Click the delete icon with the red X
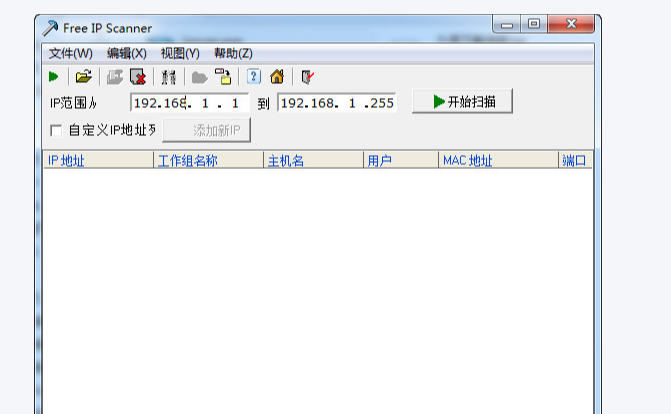Image resolution: width=671 pixels, height=414 pixels. pyautogui.click(x=138, y=77)
